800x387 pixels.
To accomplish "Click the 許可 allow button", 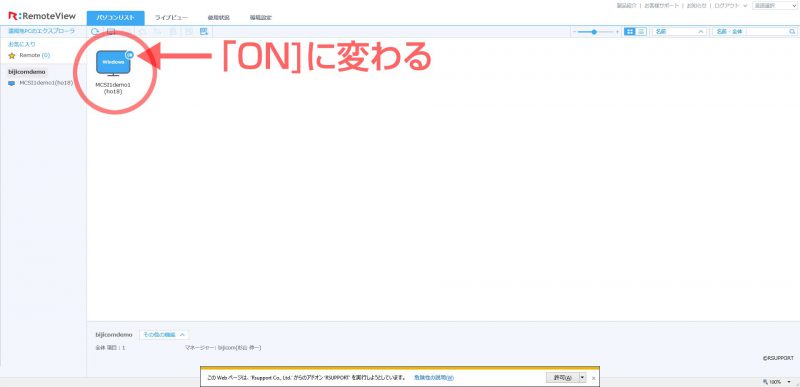I will coord(562,378).
